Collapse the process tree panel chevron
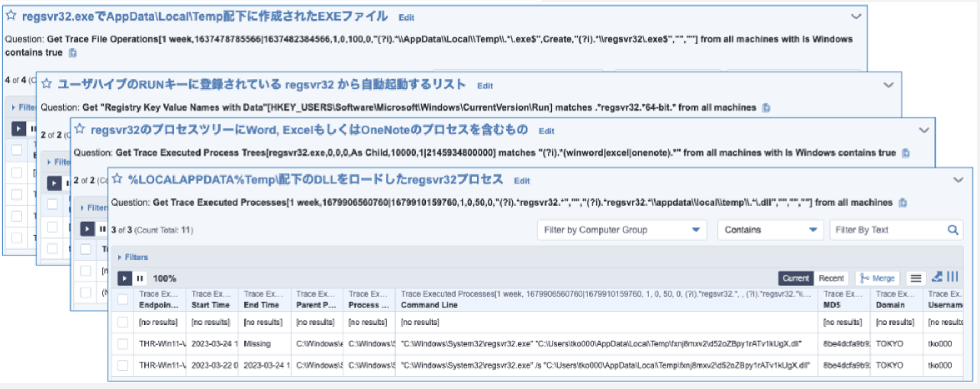Image resolution: width=980 pixels, height=389 pixels. click(x=924, y=130)
